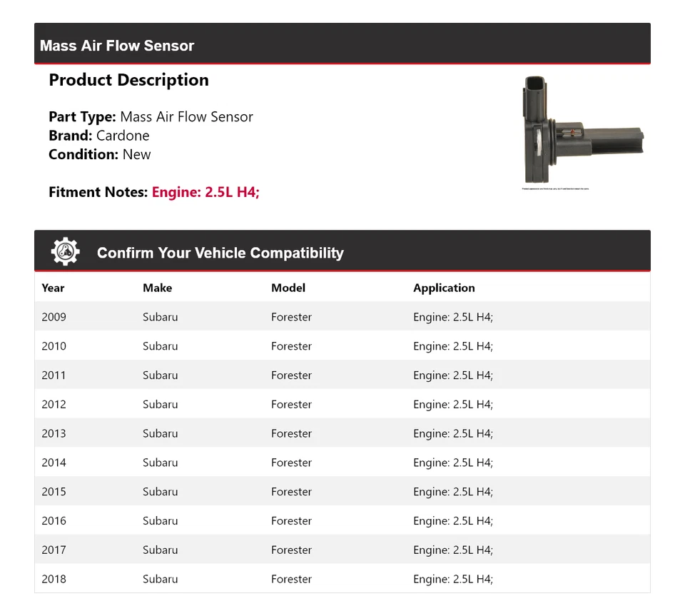Click the engine application text in the 2016 row
Image resolution: width=685 pixels, height=616 pixels.
(452, 521)
